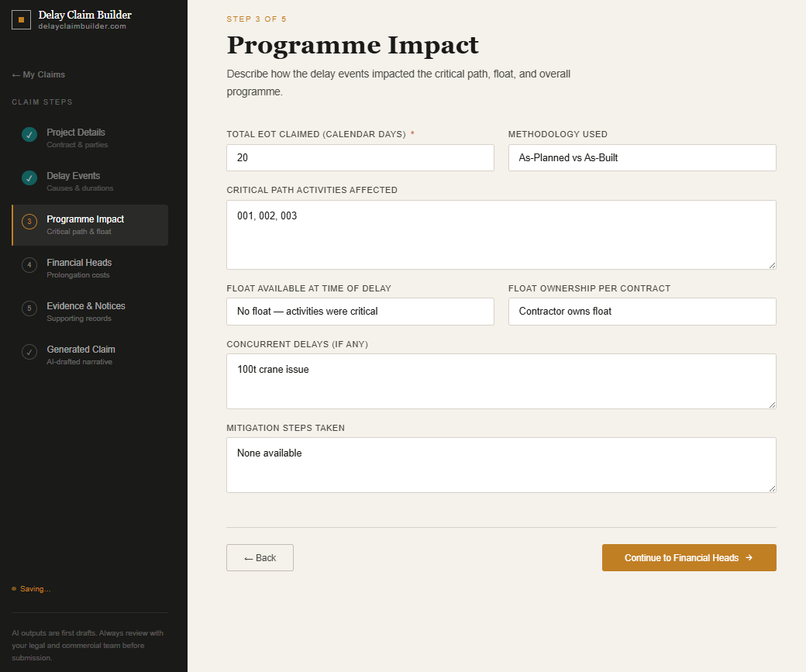Click the arrow icon inside Continue button
This screenshot has width=806, height=672.
point(750,557)
